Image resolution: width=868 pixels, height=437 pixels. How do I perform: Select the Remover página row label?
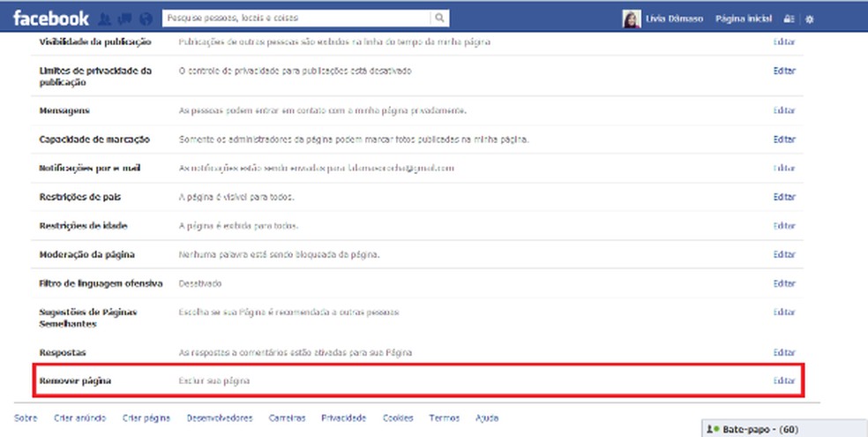pyautogui.click(x=75, y=381)
